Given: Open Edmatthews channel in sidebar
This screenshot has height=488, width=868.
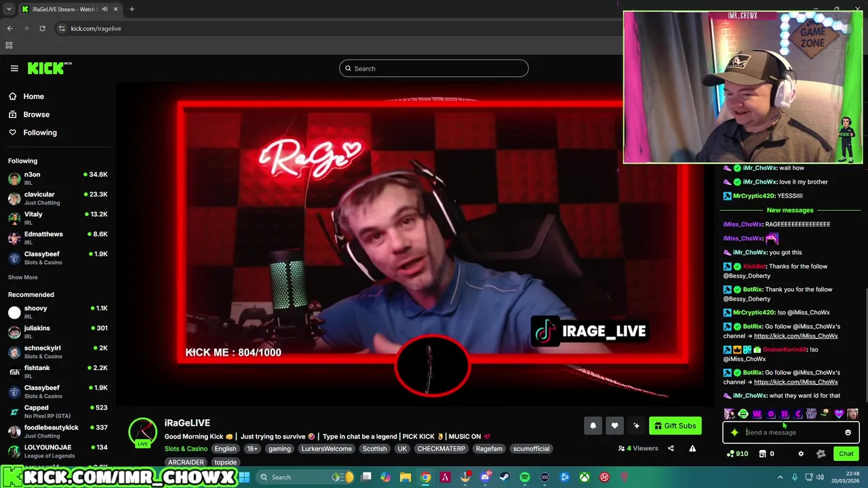Looking at the screenshot, I should [58, 237].
